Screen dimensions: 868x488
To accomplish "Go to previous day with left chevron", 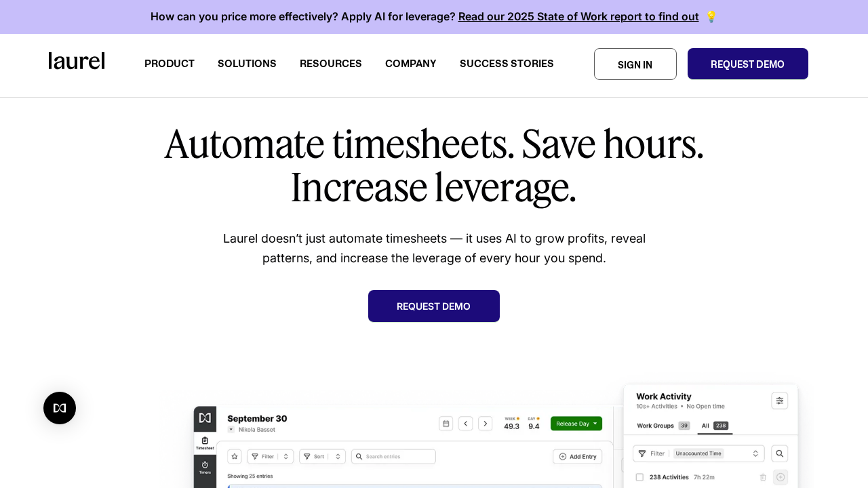I will pos(465,424).
